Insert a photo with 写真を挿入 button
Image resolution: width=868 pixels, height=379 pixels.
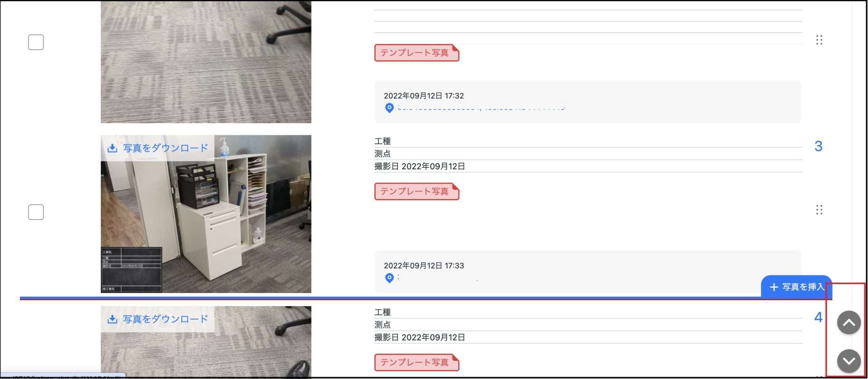tap(797, 287)
